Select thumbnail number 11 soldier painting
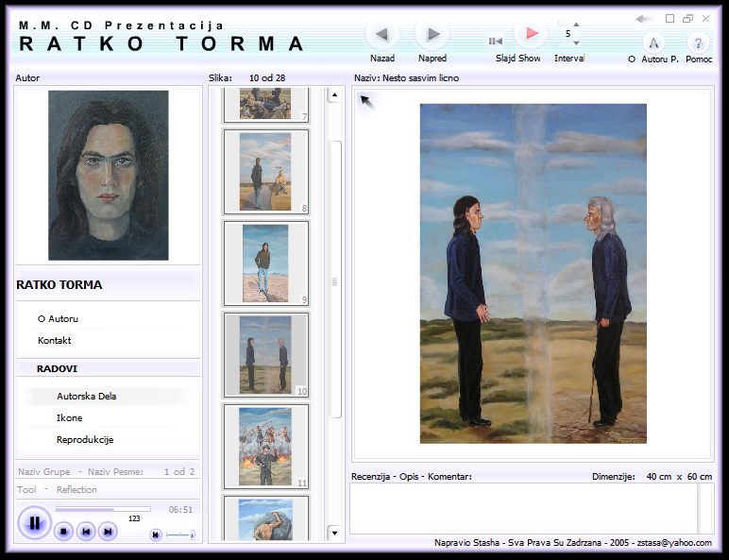Screen dimensions: 729x560 266,447
